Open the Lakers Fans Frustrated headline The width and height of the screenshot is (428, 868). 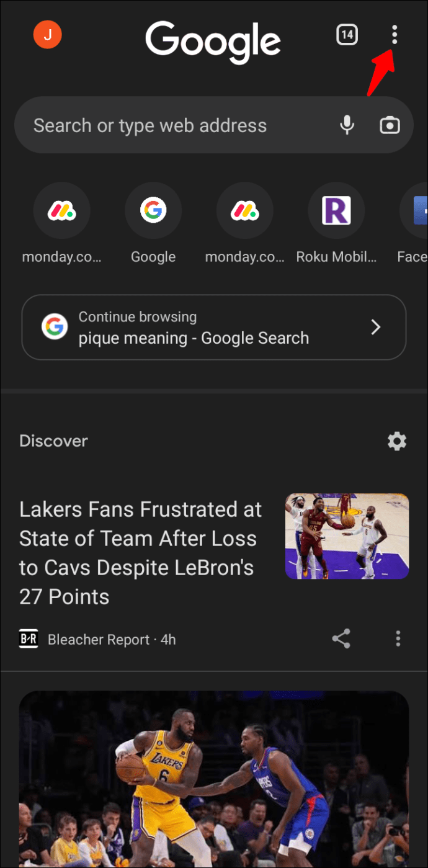point(141,553)
